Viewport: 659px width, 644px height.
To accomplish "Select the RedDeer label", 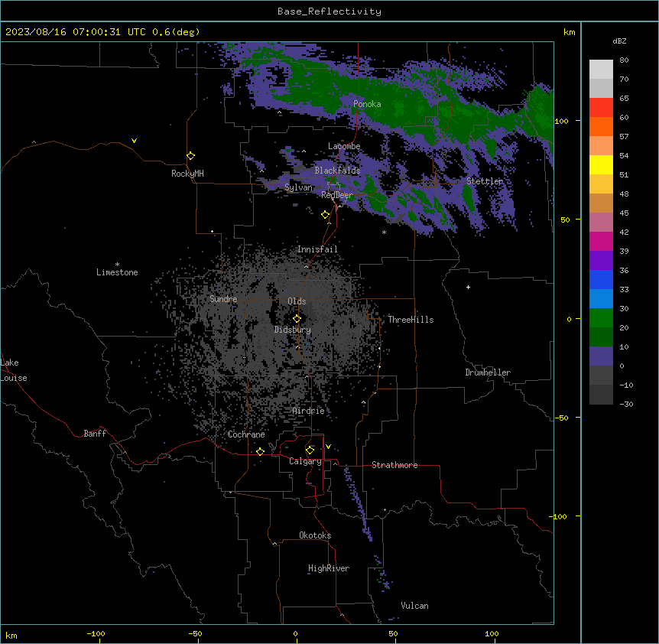I will pos(337,195).
